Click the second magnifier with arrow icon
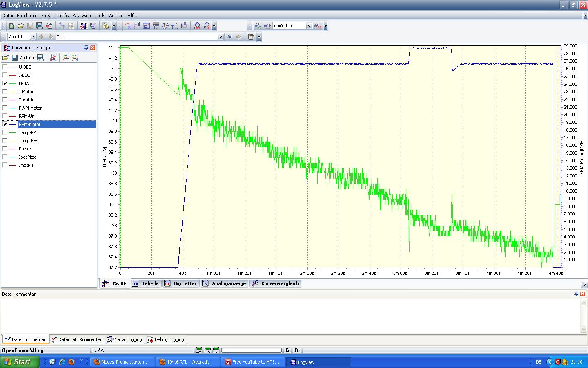 coord(207,26)
